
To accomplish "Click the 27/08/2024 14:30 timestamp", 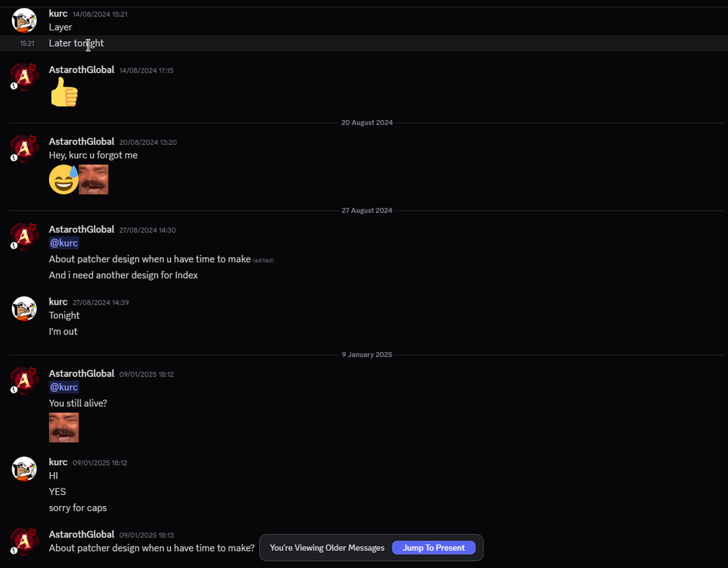I will [x=147, y=230].
